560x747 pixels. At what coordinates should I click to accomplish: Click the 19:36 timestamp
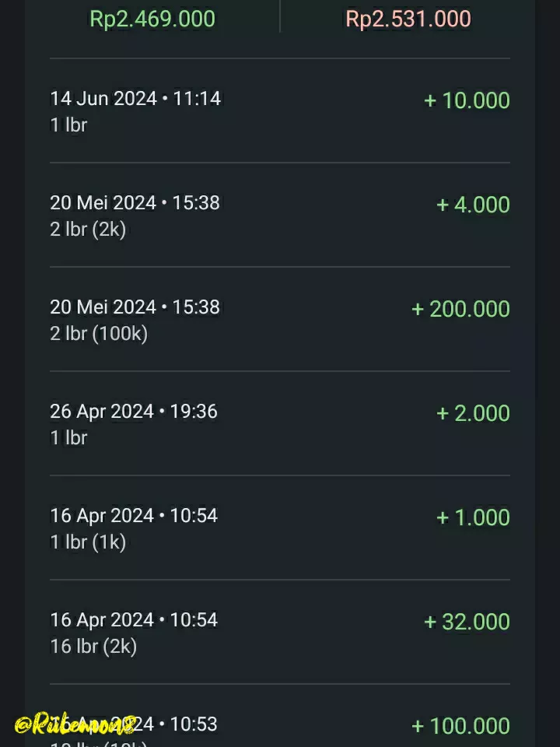[x=194, y=412]
